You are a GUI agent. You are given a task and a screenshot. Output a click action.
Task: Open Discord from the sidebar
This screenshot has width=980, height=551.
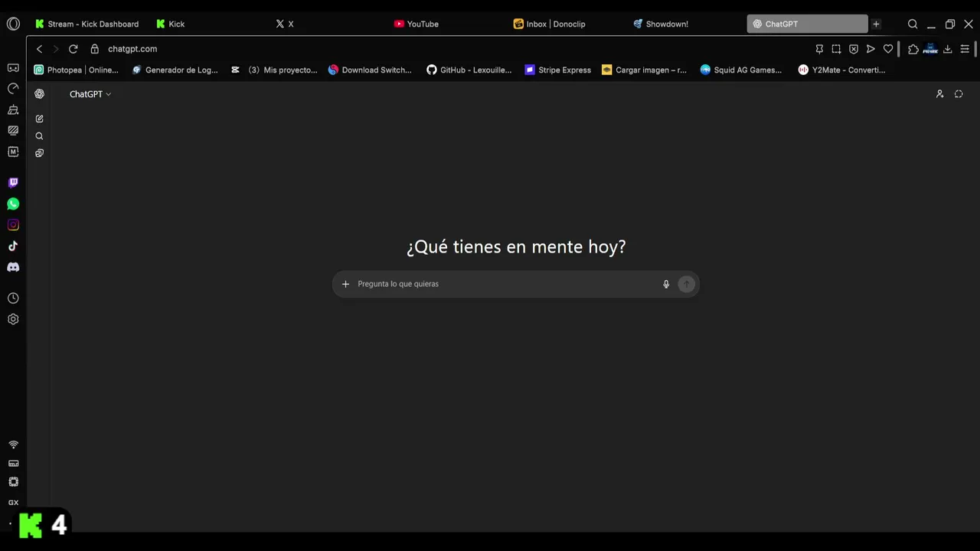click(x=13, y=267)
